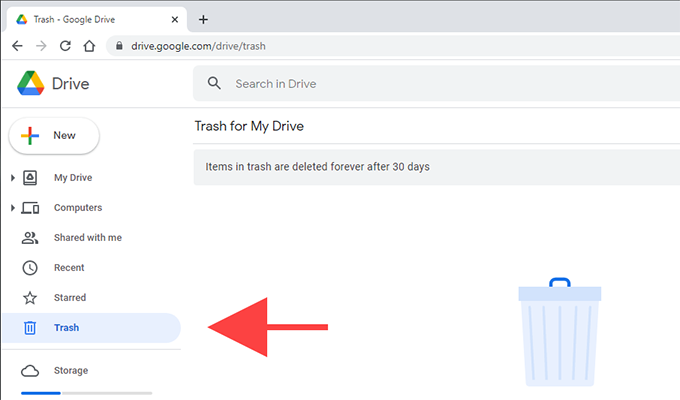
Task: Click the browser forward arrow
Action: click(x=41, y=46)
